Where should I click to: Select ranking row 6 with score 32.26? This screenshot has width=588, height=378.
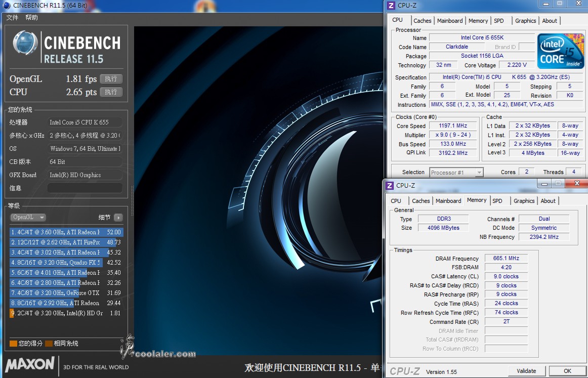pos(66,283)
